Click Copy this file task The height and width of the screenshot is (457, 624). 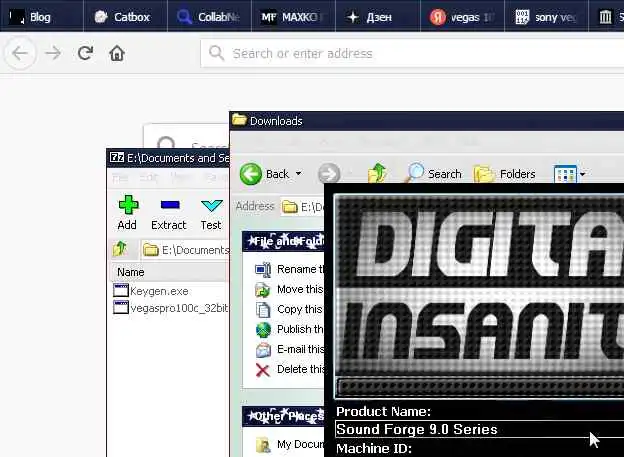290,309
